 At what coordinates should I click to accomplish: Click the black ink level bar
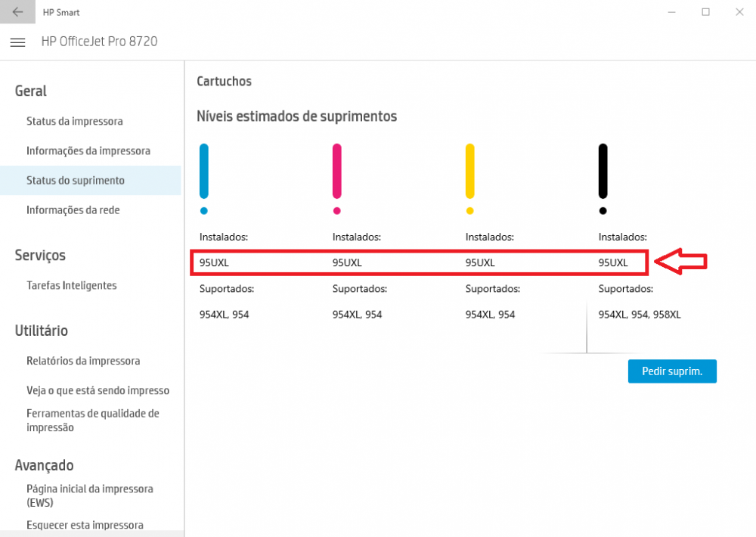point(603,171)
